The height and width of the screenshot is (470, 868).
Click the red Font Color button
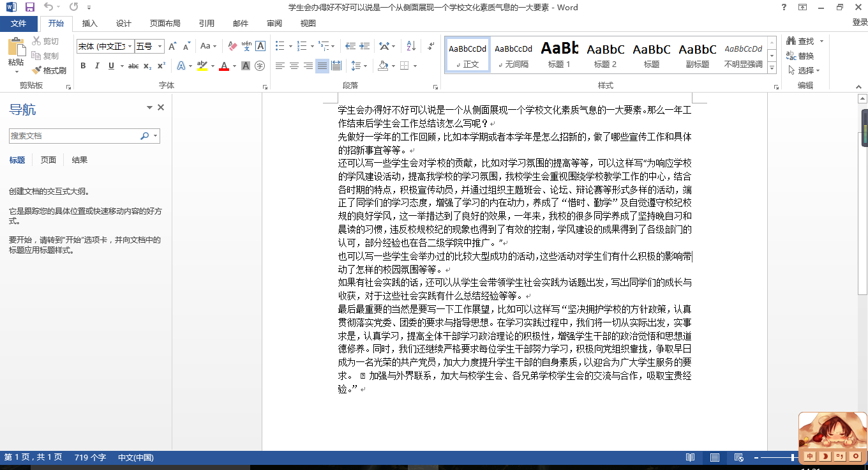(x=223, y=66)
